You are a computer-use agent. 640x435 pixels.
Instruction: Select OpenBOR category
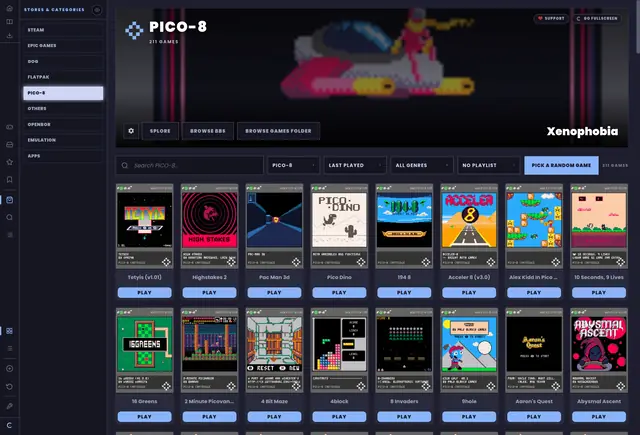pos(63,124)
